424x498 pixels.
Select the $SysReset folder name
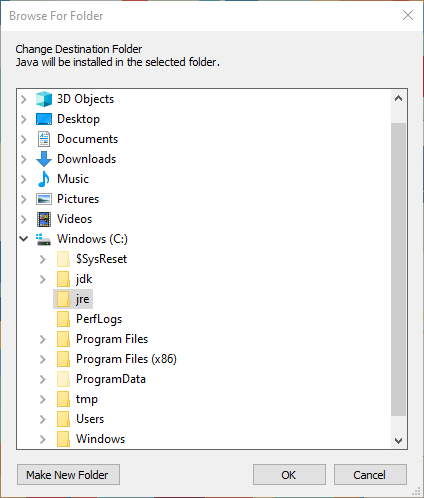tap(102, 259)
